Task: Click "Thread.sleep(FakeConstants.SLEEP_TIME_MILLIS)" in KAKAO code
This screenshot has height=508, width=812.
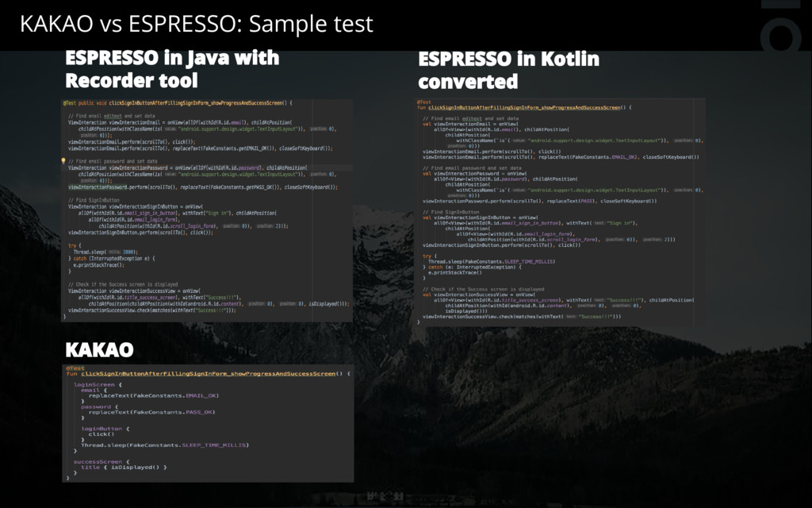Action: point(165,444)
